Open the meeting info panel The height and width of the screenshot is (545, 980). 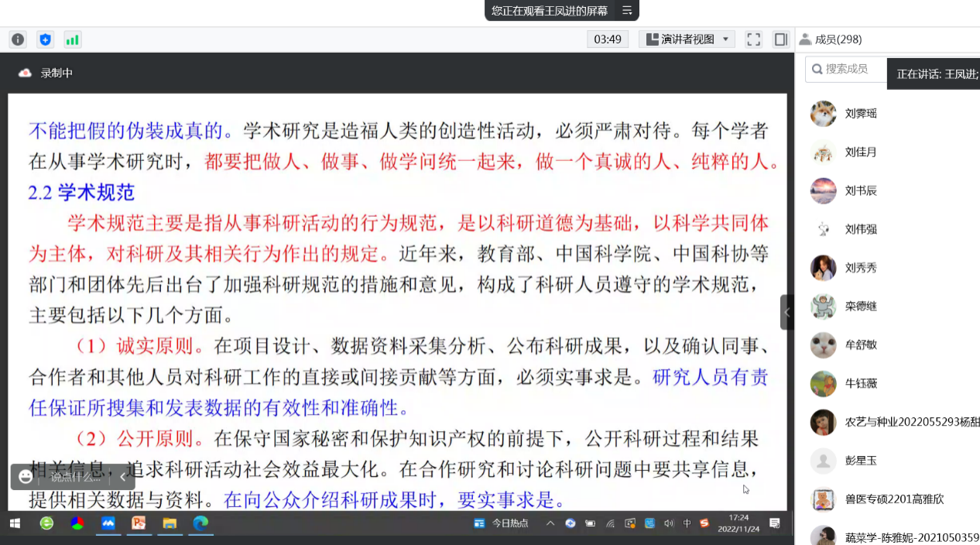(x=17, y=39)
